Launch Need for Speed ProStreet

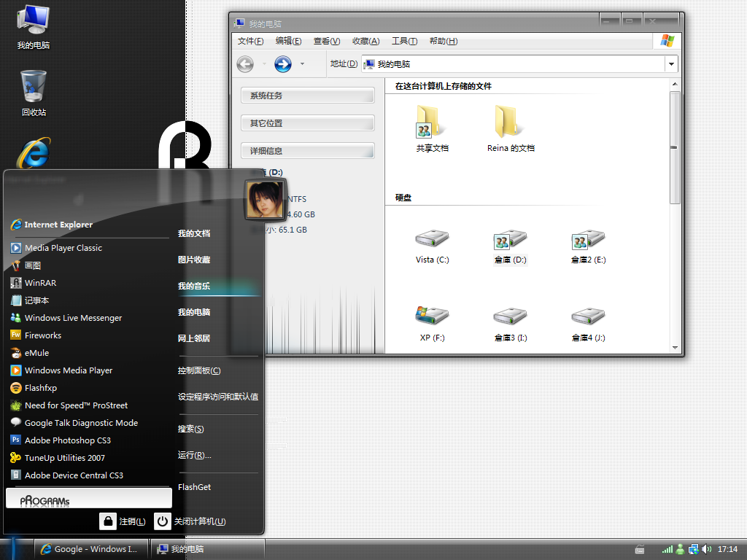69,405
